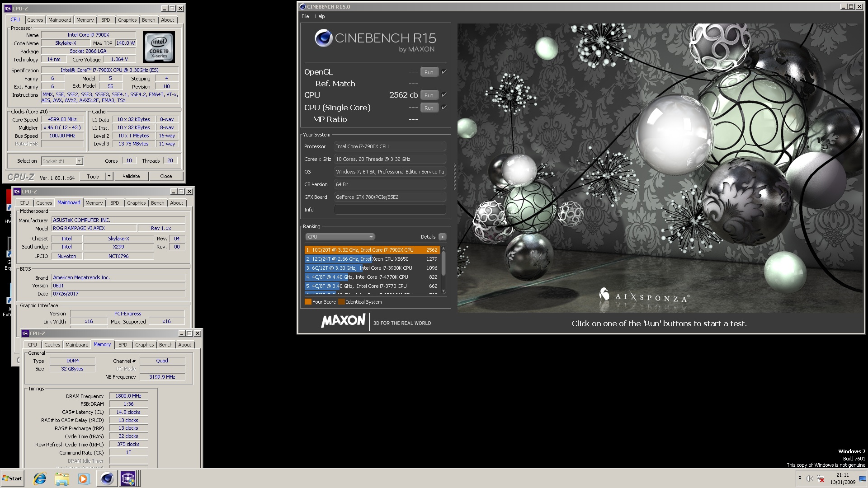Click the Cinebench R15.0 title bar icon
Viewport: 868px width, 488px height.
[303, 7]
